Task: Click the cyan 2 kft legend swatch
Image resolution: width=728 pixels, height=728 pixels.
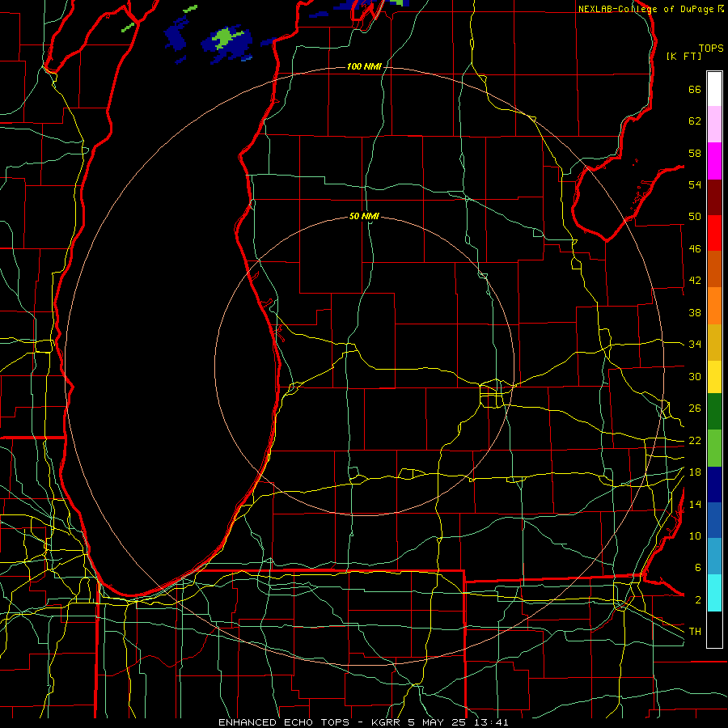Action: pyautogui.click(x=714, y=593)
